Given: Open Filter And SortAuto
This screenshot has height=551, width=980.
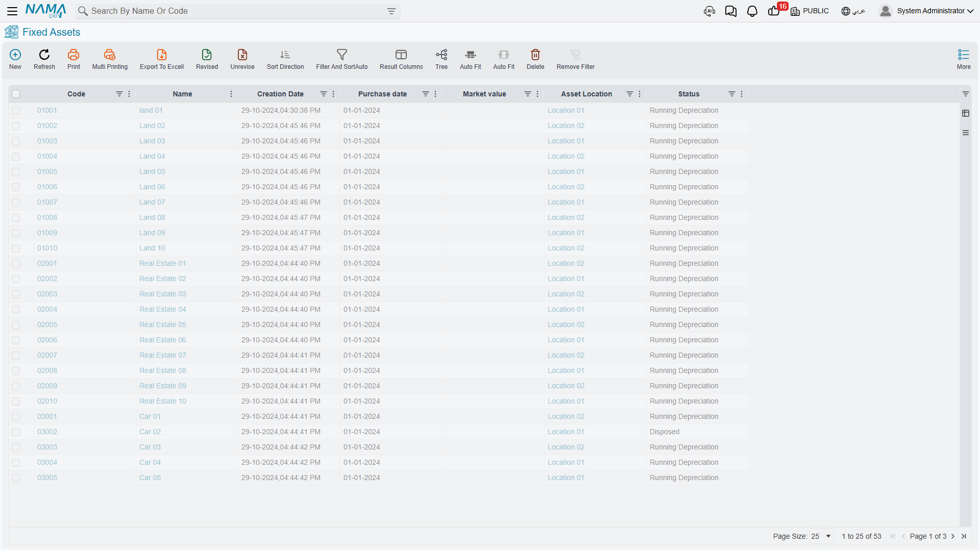Looking at the screenshot, I should [342, 55].
